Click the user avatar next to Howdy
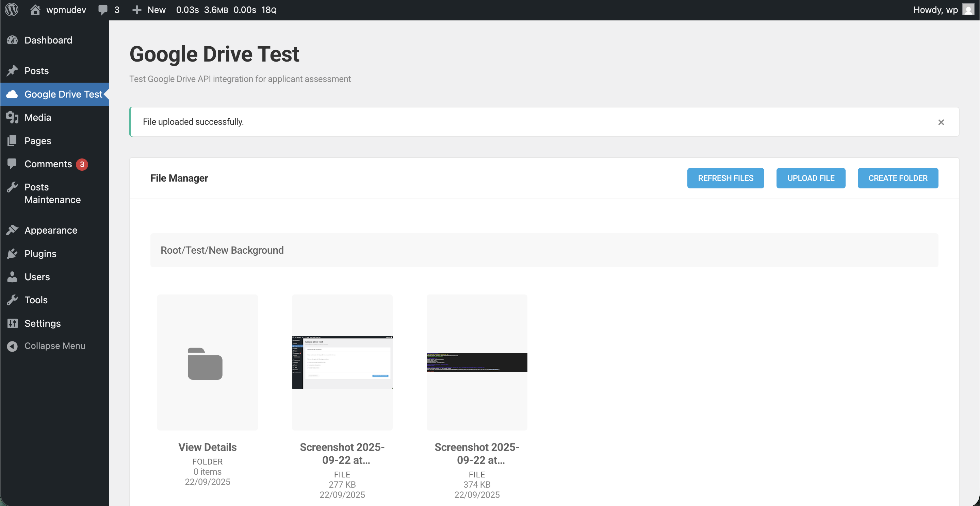Screen dimensions: 980x506 tap(968, 10)
